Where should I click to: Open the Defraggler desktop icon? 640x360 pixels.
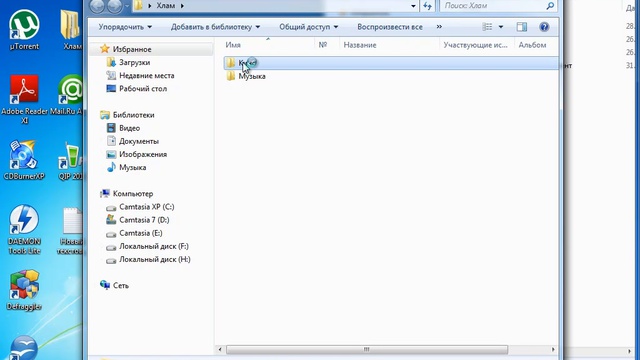click(x=24, y=290)
